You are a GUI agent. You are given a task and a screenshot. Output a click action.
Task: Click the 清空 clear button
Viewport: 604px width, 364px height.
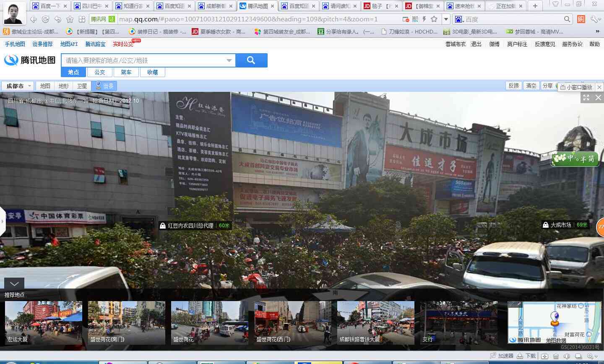(531, 86)
